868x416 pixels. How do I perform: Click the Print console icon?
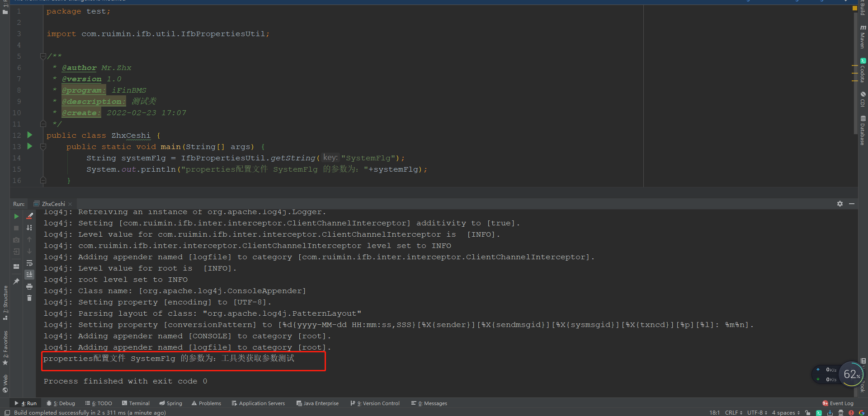tap(29, 286)
